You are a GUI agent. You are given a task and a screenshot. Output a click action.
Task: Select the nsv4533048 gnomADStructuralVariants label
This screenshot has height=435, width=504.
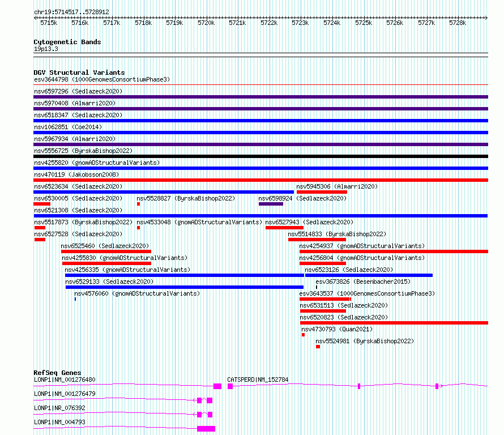(199, 222)
